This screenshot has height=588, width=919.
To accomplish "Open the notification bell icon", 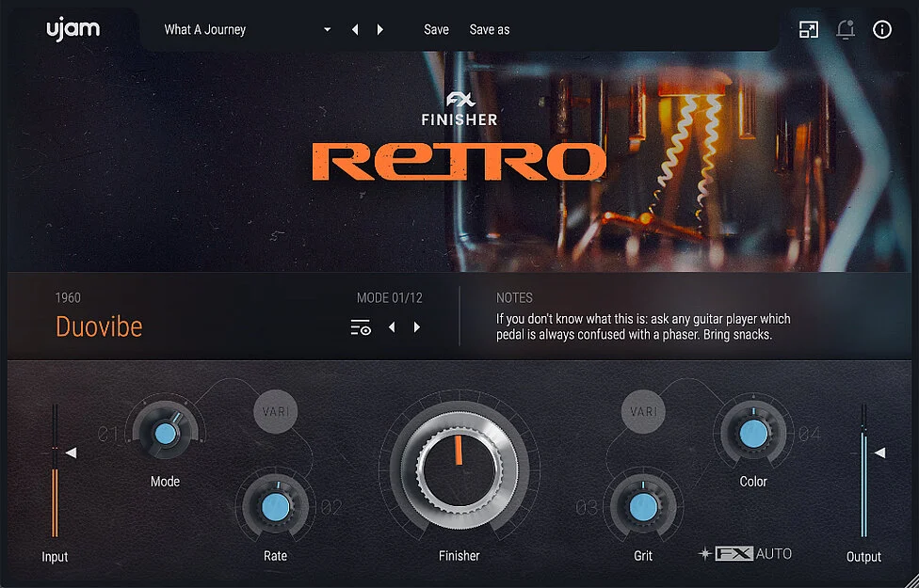I will pos(846,29).
